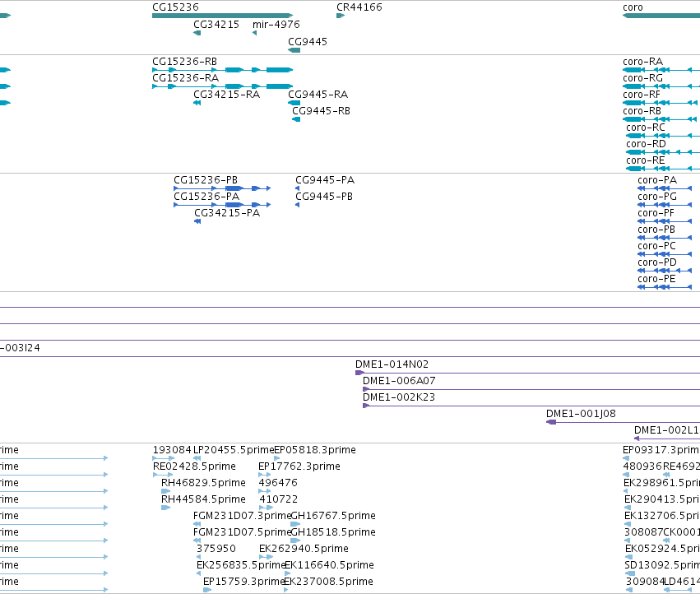The image size is (700, 594).
Task: Select transcript coro-RG
Action: tap(643, 78)
